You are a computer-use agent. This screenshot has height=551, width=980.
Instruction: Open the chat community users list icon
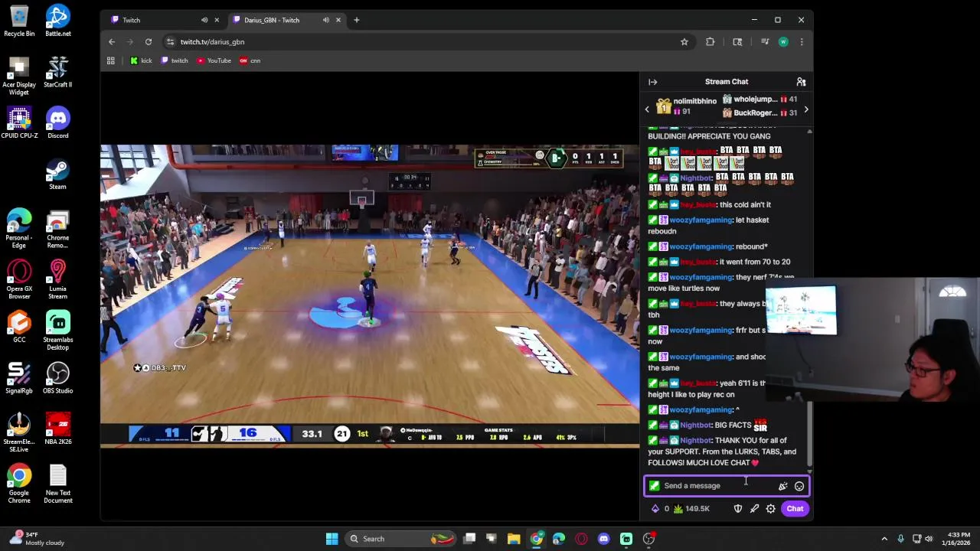[801, 82]
